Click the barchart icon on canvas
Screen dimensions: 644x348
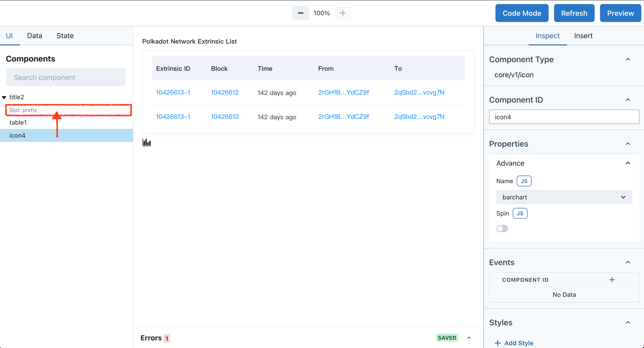[147, 142]
